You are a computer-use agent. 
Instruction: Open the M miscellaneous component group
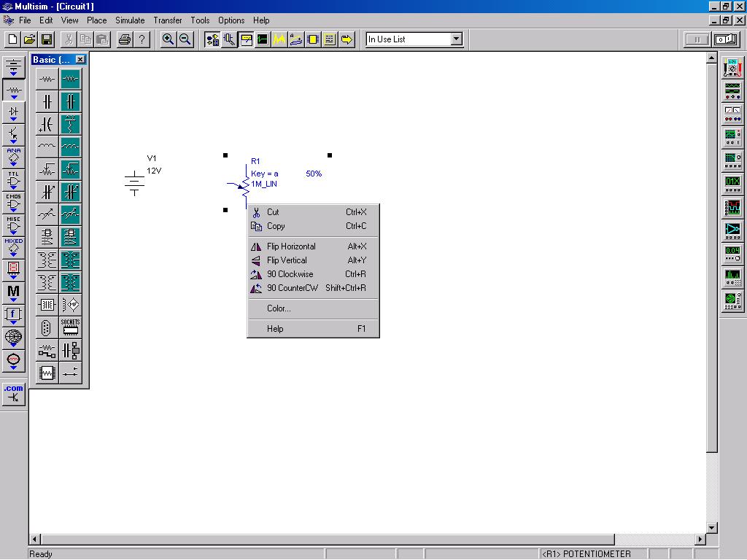click(x=13, y=292)
